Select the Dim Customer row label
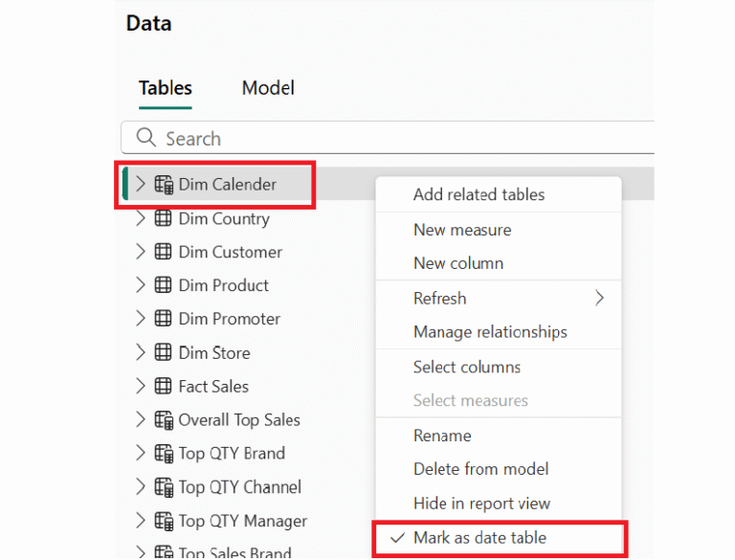The image size is (735, 560). 231,252
